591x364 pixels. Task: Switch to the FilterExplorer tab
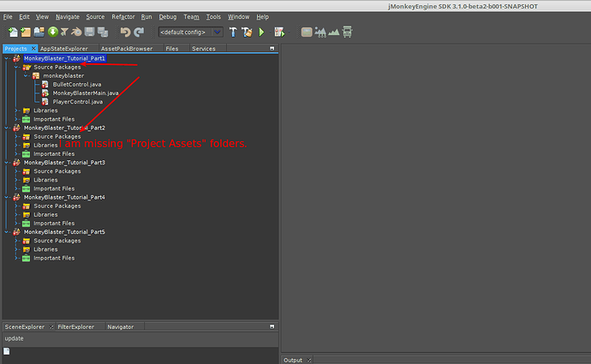(x=75, y=326)
